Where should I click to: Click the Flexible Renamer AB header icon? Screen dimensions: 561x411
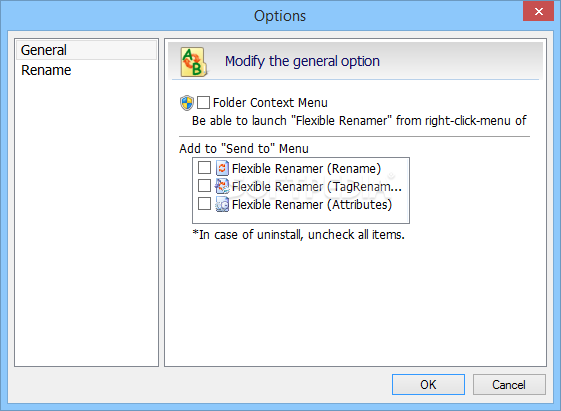(x=194, y=62)
